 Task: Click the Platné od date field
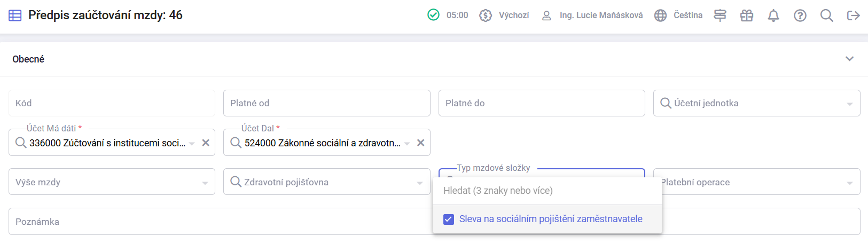point(327,103)
